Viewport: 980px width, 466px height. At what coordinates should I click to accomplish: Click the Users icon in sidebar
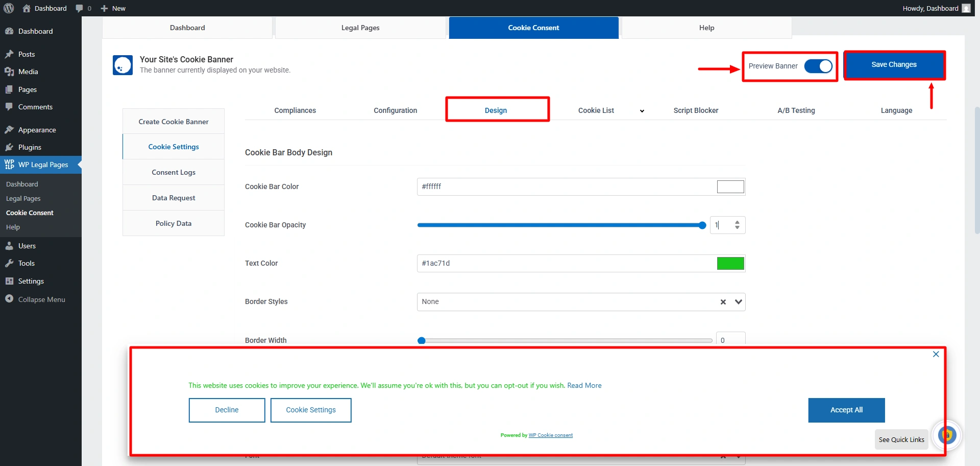tap(9, 246)
